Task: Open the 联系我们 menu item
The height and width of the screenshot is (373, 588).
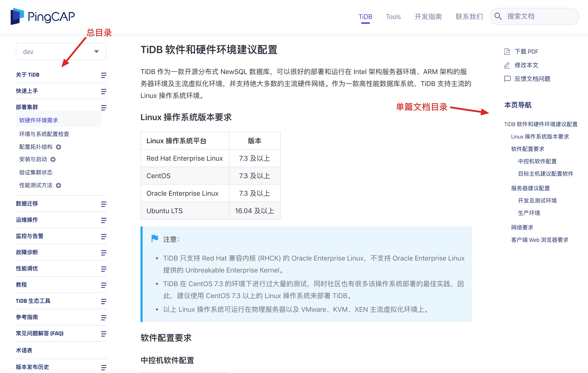Action: pos(469,17)
